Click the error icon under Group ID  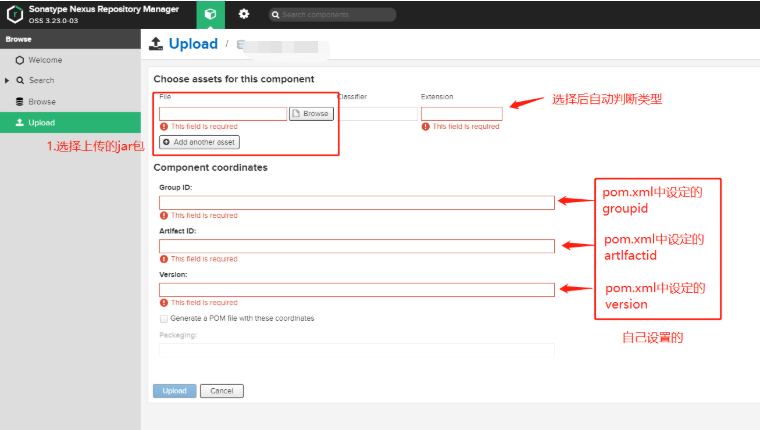click(164, 215)
